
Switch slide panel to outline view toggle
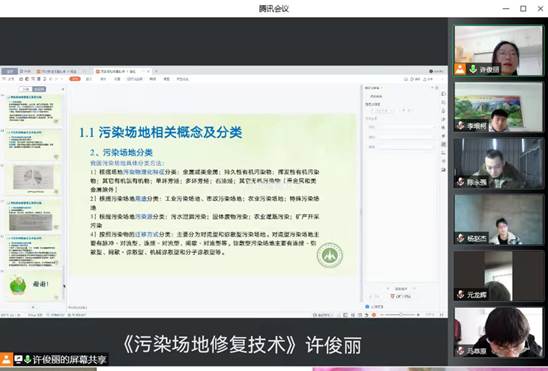coord(26,89)
